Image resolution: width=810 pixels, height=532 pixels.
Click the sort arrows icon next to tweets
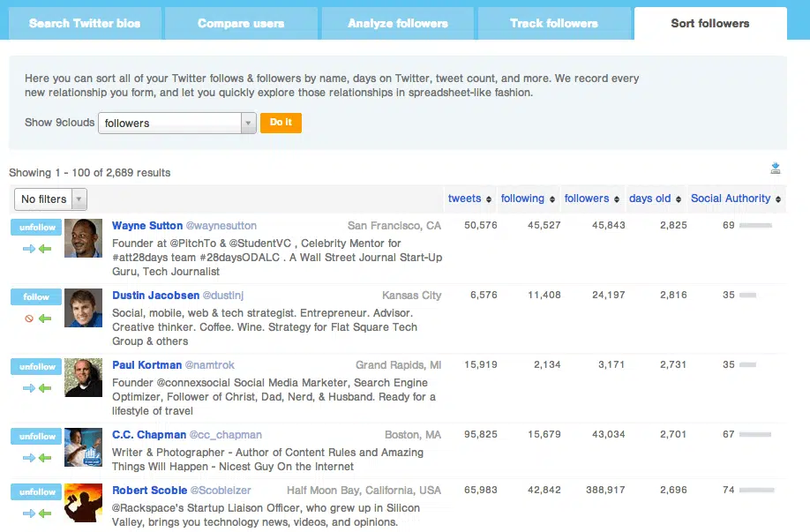pos(489,199)
